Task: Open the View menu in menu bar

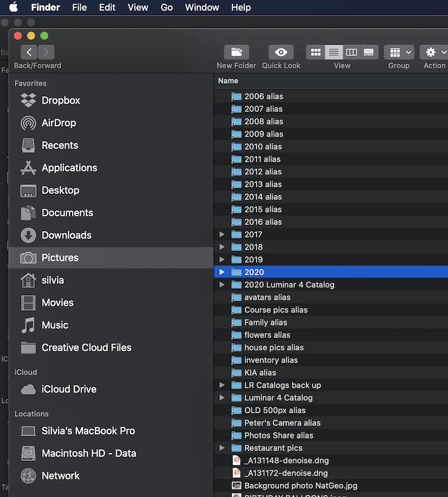Action: click(138, 7)
